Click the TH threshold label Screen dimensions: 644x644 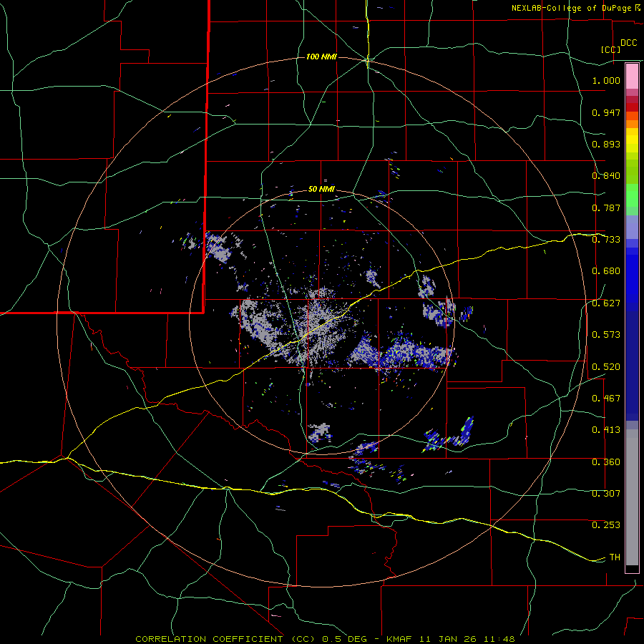click(615, 557)
